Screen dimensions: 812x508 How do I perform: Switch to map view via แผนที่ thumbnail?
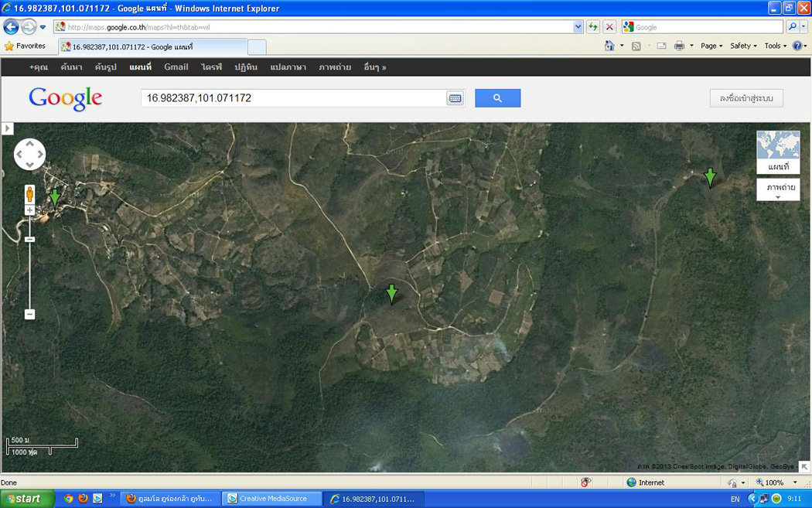(x=778, y=152)
